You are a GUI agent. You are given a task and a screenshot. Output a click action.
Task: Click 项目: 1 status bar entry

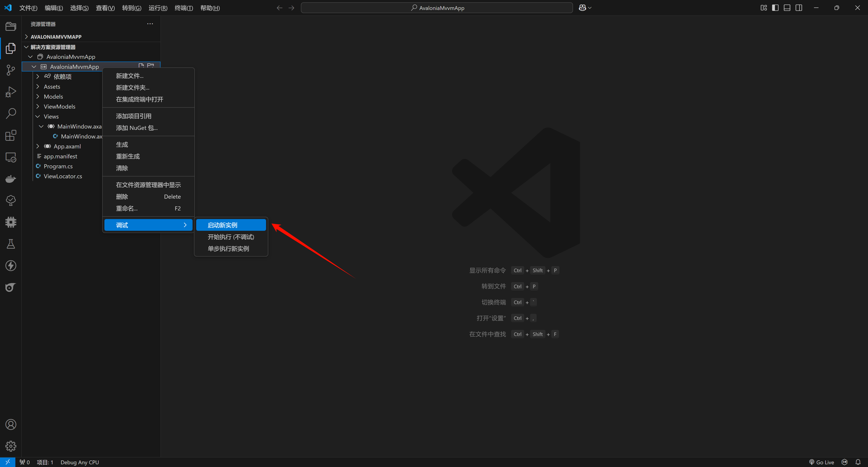[x=45, y=462]
